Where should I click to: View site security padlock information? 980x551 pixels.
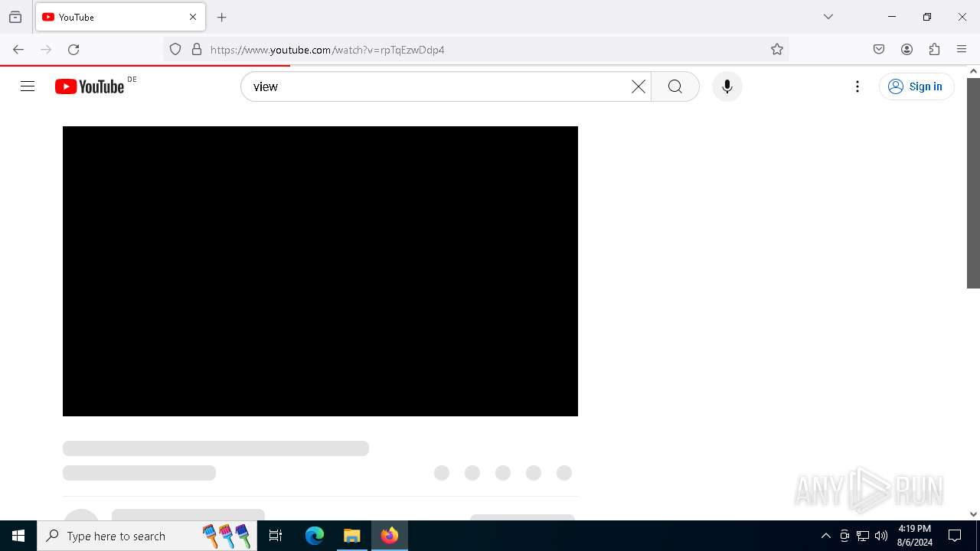point(197,50)
